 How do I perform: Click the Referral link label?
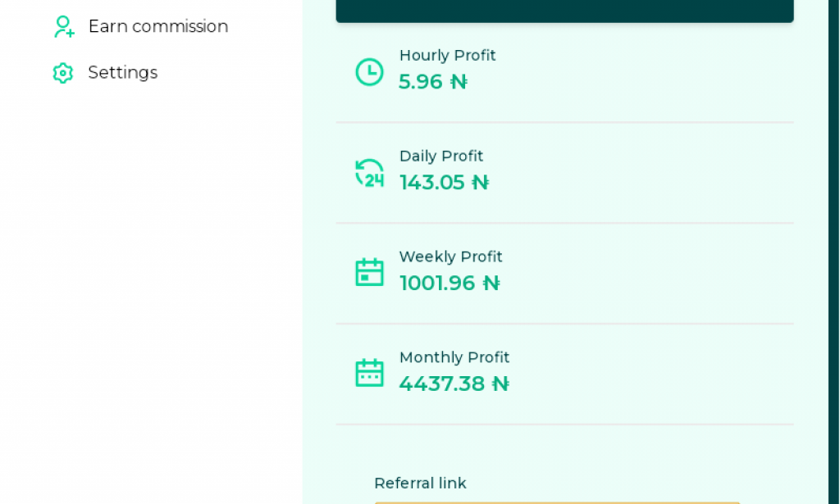pyautogui.click(x=420, y=484)
